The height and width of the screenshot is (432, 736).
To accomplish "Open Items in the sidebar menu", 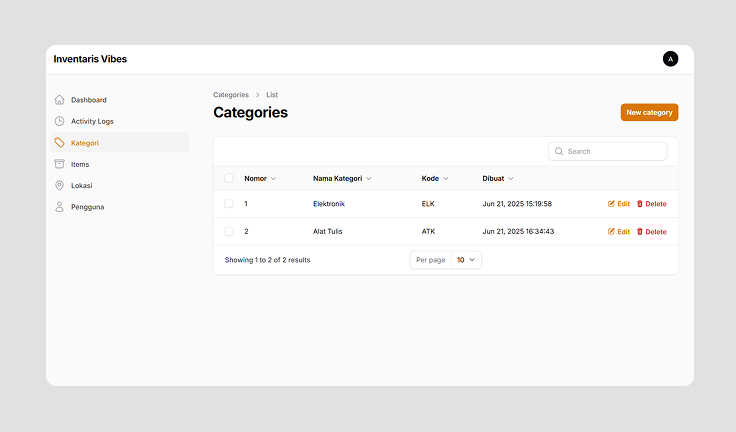I will 80,164.
